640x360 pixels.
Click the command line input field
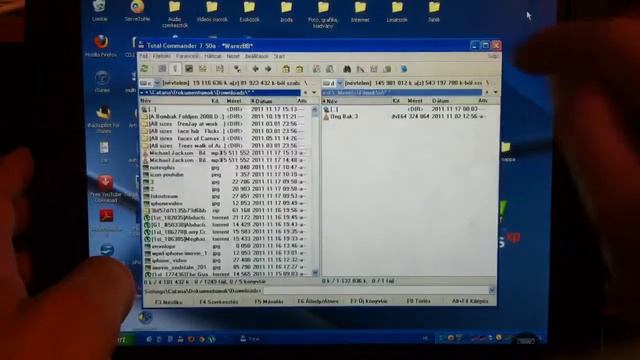[x=376, y=291]
